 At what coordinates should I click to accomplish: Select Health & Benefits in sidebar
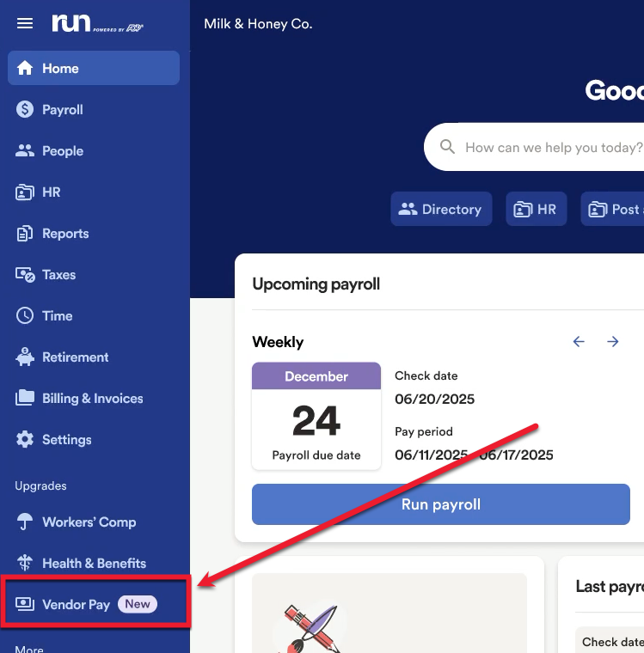(x=94, y=564)
